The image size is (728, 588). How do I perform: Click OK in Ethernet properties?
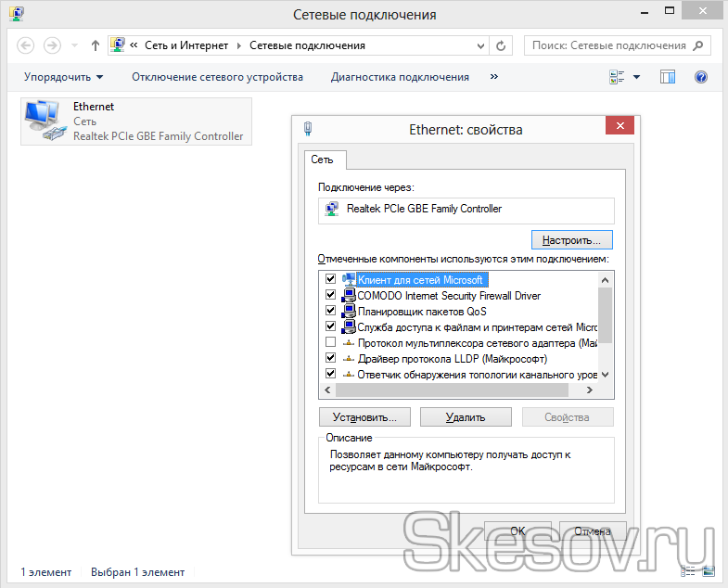click(x=517, y=530)
